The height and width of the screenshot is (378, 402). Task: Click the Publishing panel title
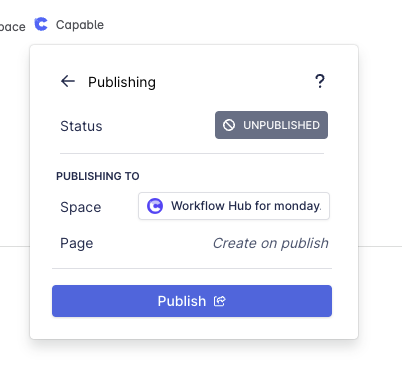click(x=122, y=82)
